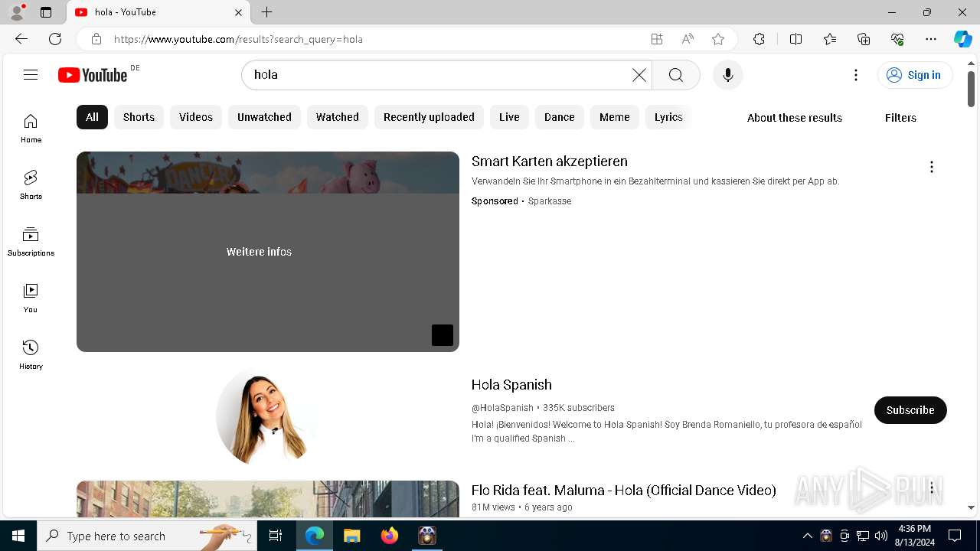Image resolution: width=980 pixels, height=551 pixels.
Task: Open options menu for Sparkasse ad
Action: (x=931, y=167)
